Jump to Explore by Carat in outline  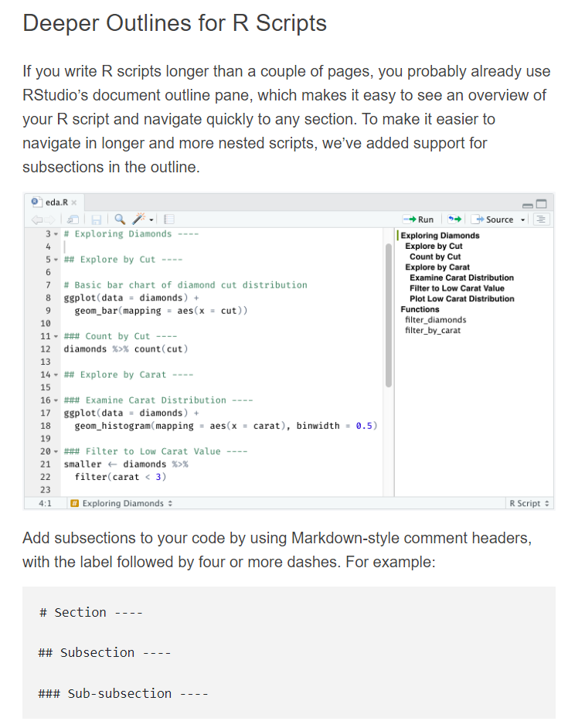pyautogui.click(x=437, y=267)
